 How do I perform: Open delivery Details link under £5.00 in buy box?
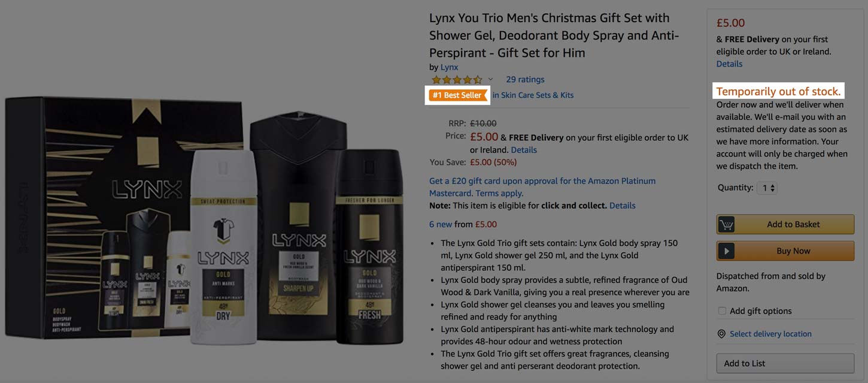729,64
